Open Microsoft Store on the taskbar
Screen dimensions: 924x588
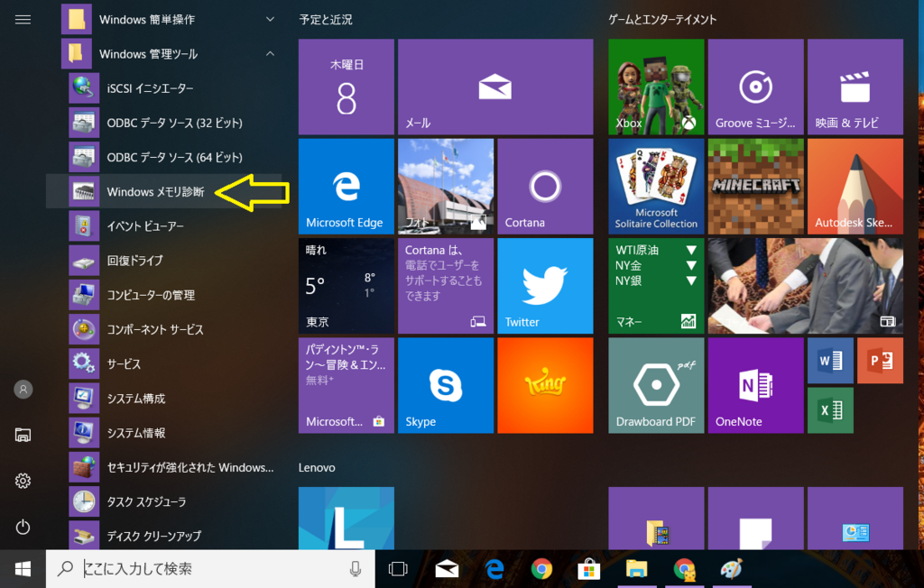[x=588, y=569]
